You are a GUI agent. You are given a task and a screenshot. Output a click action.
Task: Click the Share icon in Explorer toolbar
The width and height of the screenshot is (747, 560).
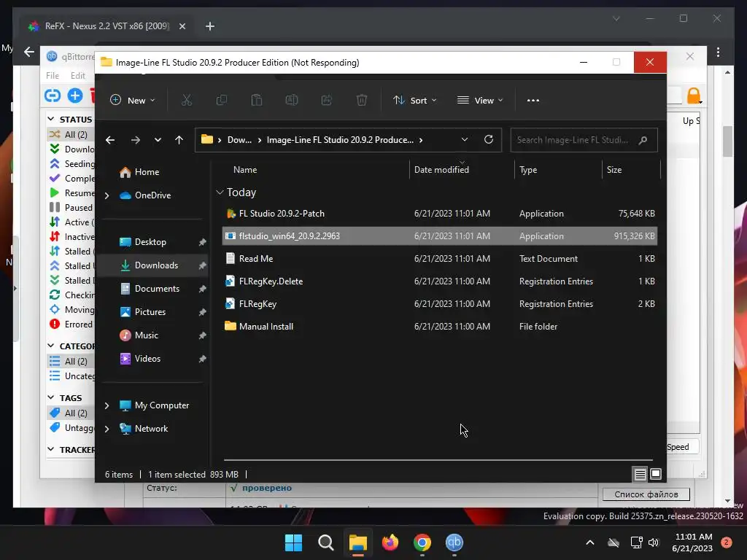(326, 100)
